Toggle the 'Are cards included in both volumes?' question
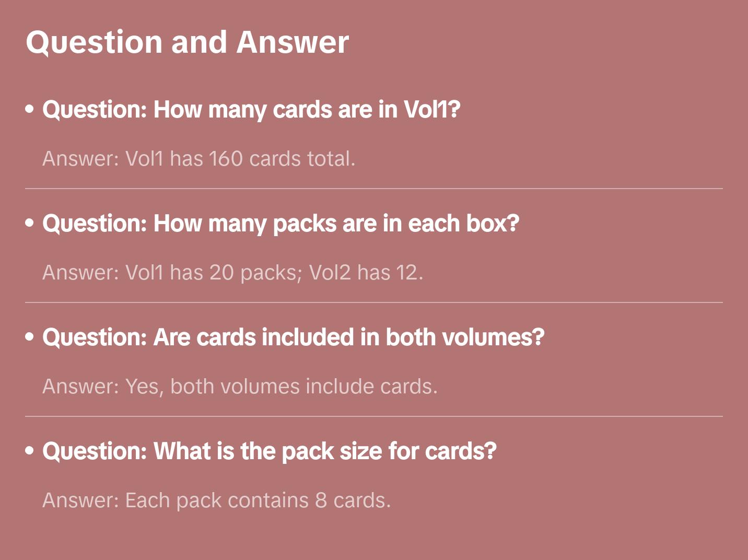Viewport: 748px width, 560px height. pos(293,337)
